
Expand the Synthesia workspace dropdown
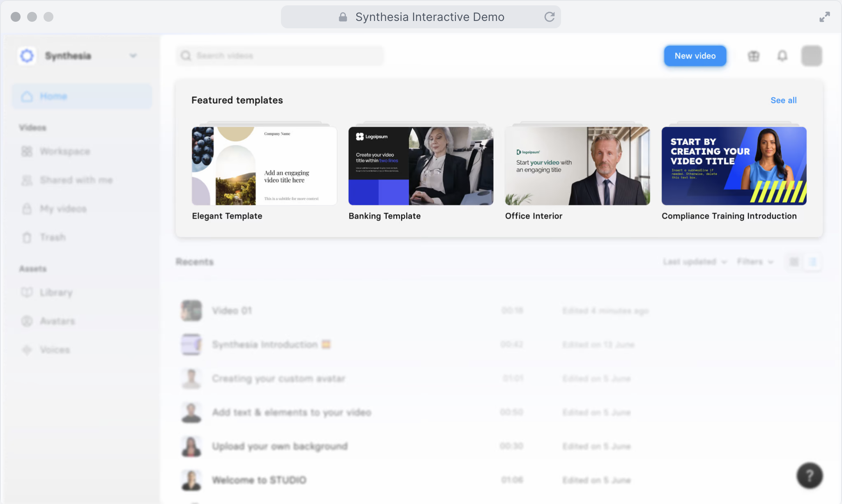133,56
